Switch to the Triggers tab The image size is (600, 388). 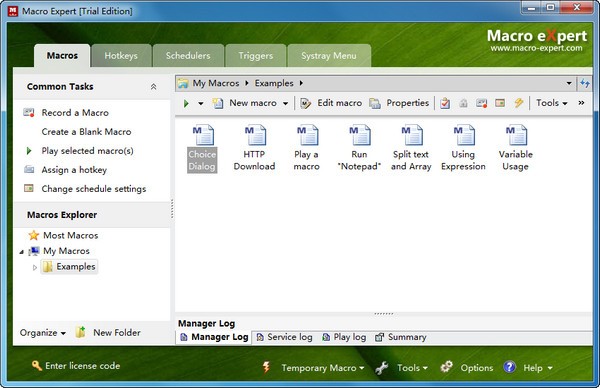pos(256,56)
